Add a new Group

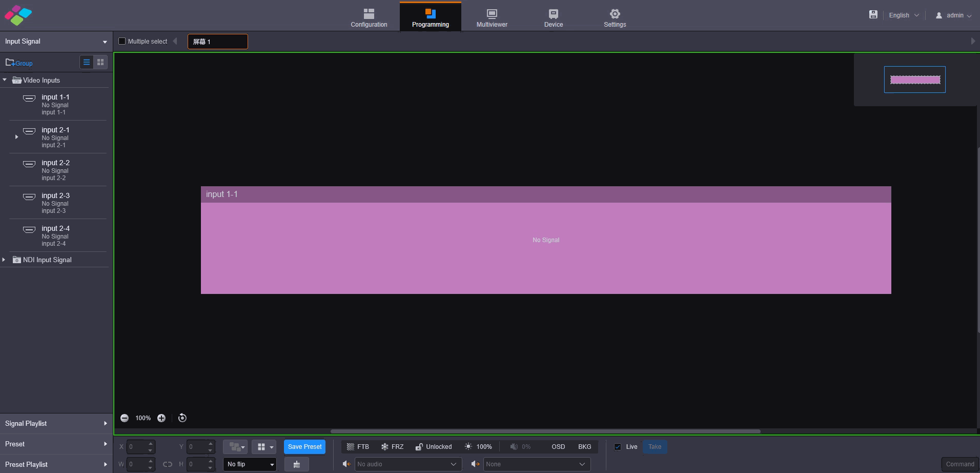pyautogui.click(x=19, y=63)
